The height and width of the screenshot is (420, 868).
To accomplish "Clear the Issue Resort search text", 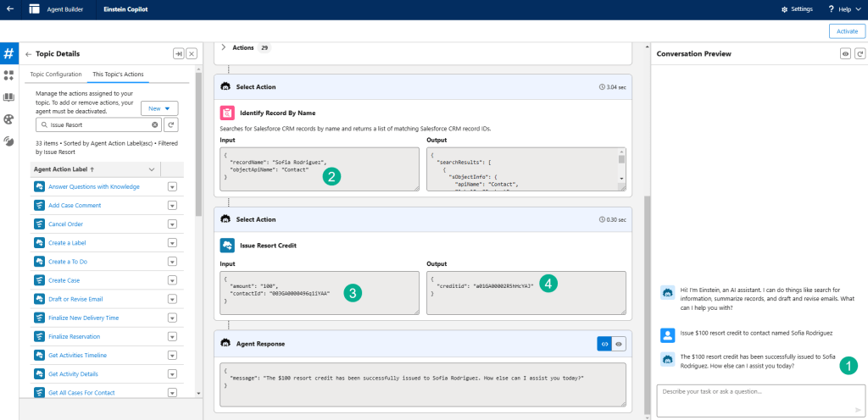I will 154,124.
